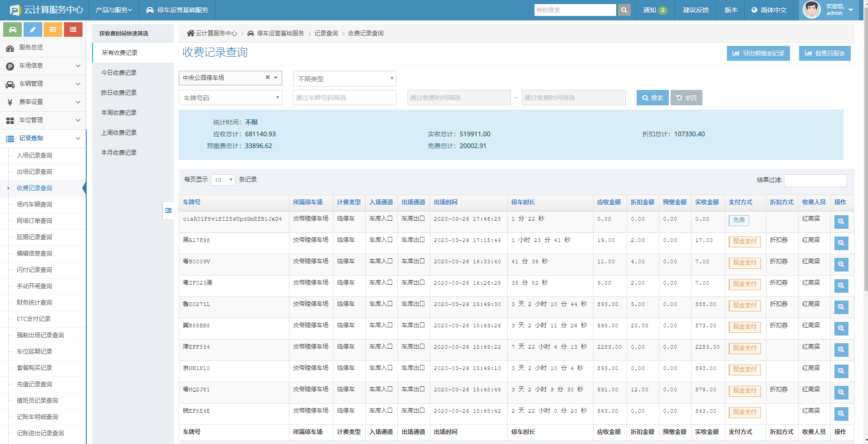Open the 不限类型 type dropdown
868x444 pixels.
(344, 79)
